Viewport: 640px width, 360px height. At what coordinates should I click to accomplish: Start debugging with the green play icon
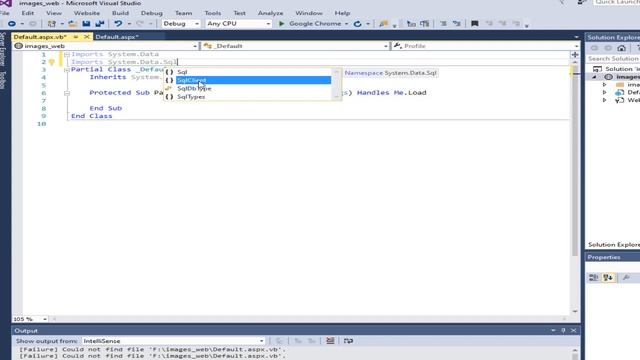[281, 24]
